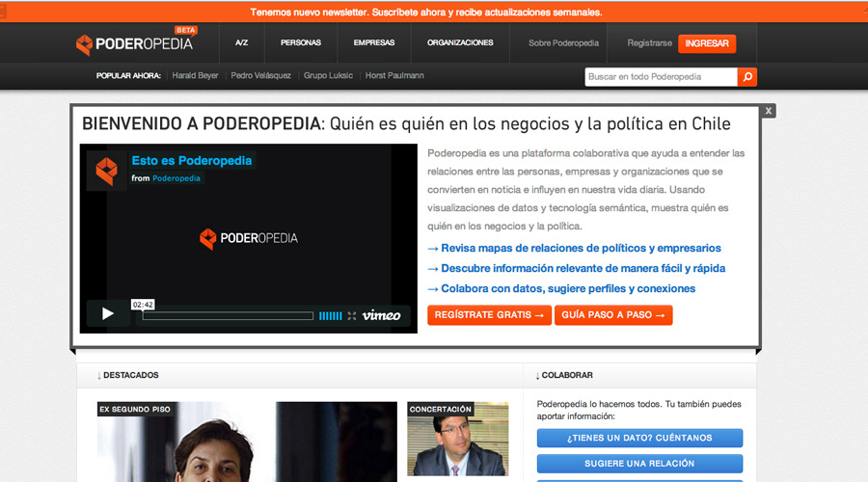
Task: Click the Vimeo logo in player
Action: [381, 315]
